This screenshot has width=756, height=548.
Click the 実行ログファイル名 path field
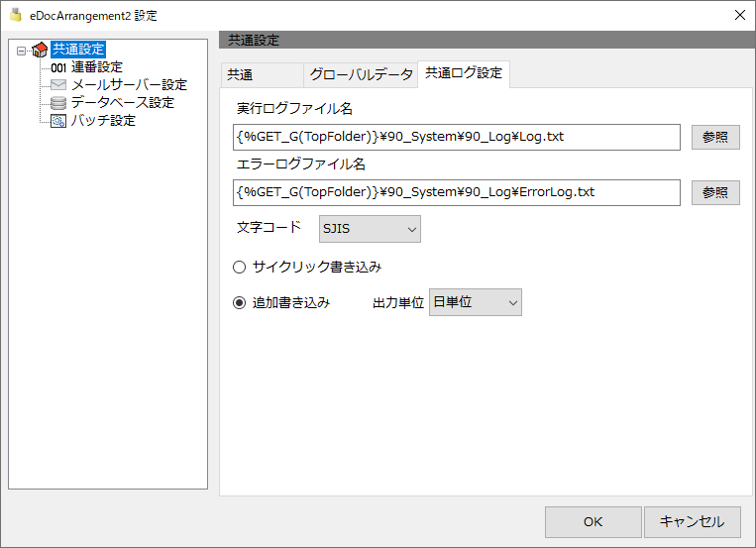457,137
